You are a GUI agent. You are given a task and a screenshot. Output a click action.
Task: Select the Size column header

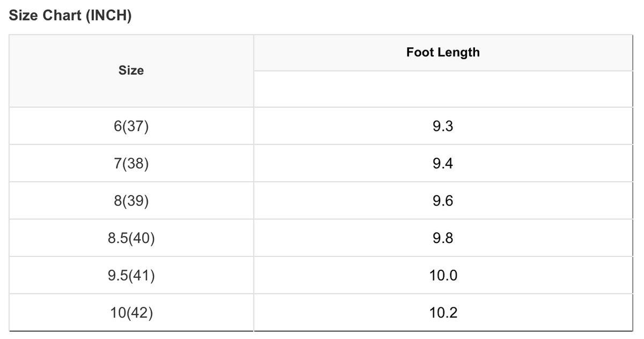[131, 71]
